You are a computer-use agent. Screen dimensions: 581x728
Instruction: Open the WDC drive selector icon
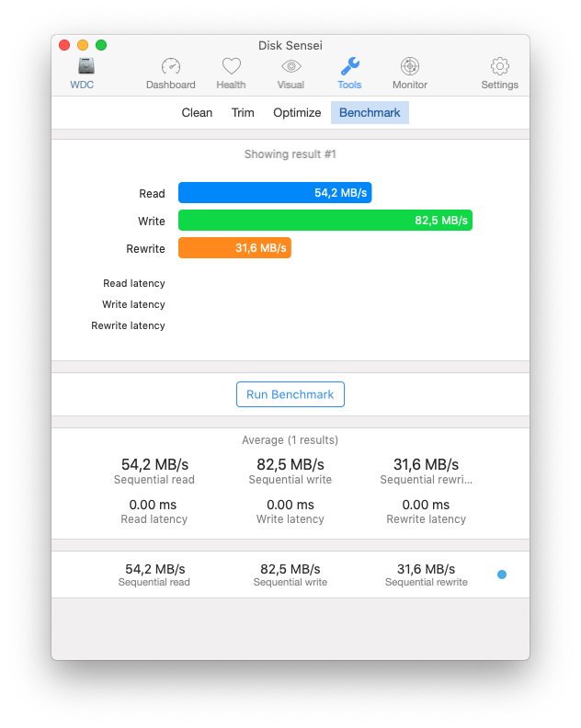point(85,66)
